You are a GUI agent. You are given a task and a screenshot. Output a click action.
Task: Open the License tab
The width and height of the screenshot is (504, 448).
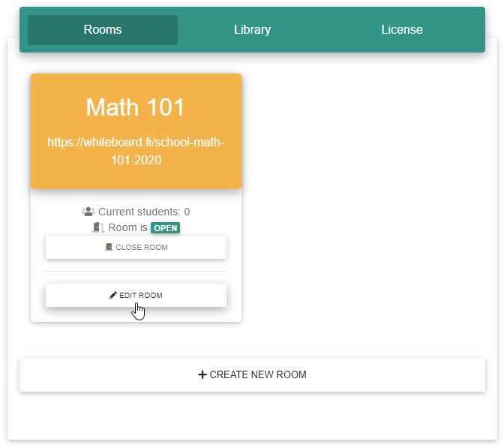[x=402, y=29]
